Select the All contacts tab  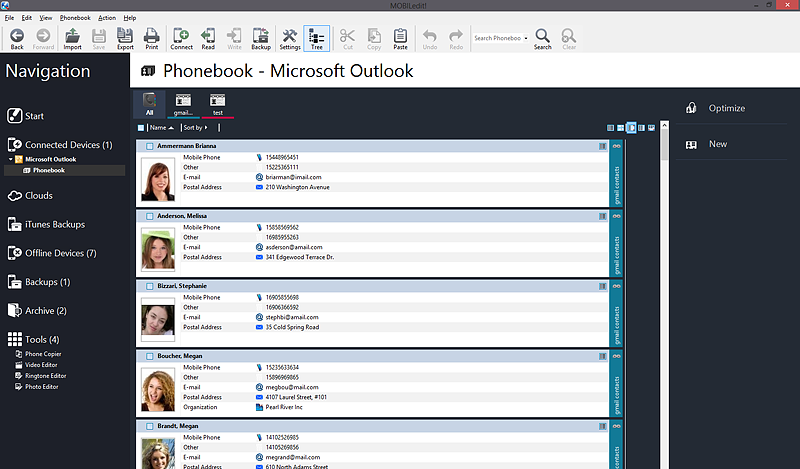[149, 104]
